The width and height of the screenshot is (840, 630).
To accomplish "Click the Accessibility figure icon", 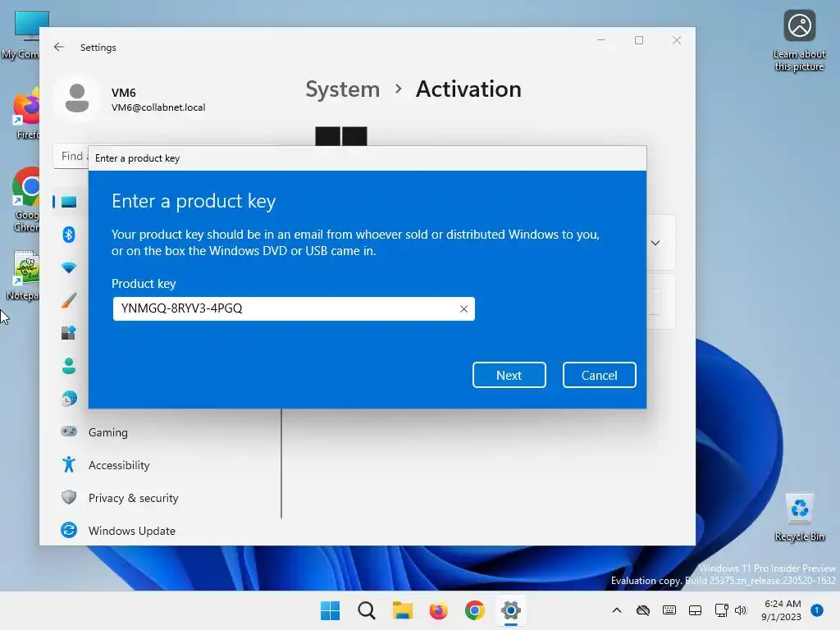I will tap(69, 464).
